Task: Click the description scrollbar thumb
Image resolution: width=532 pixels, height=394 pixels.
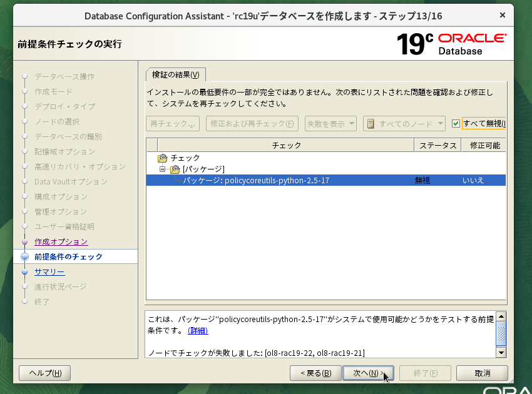Action: click(501, 334)
